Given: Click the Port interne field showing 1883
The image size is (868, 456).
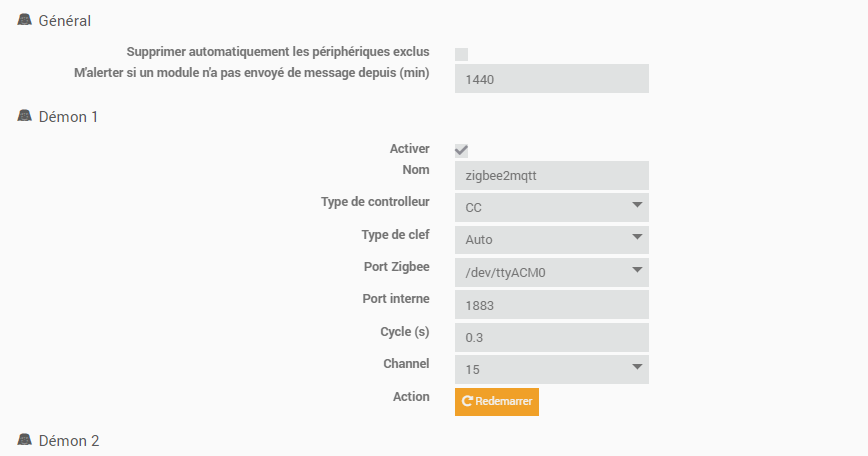Looking at the screenshot, I should [x=551, y=304].
